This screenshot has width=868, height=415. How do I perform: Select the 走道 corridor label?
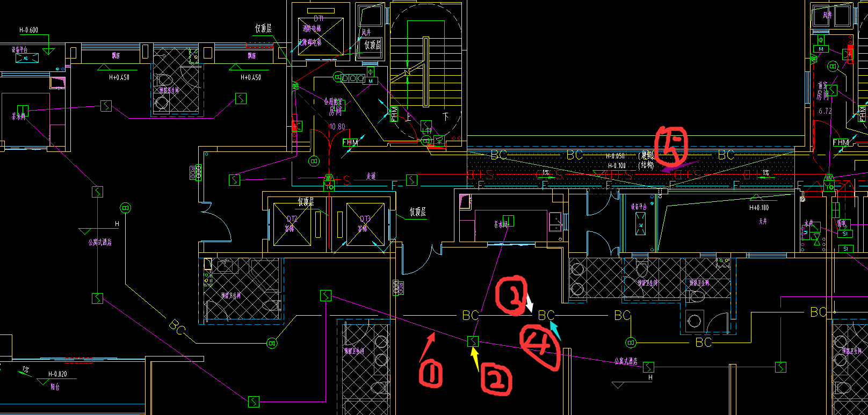[371, 176]
